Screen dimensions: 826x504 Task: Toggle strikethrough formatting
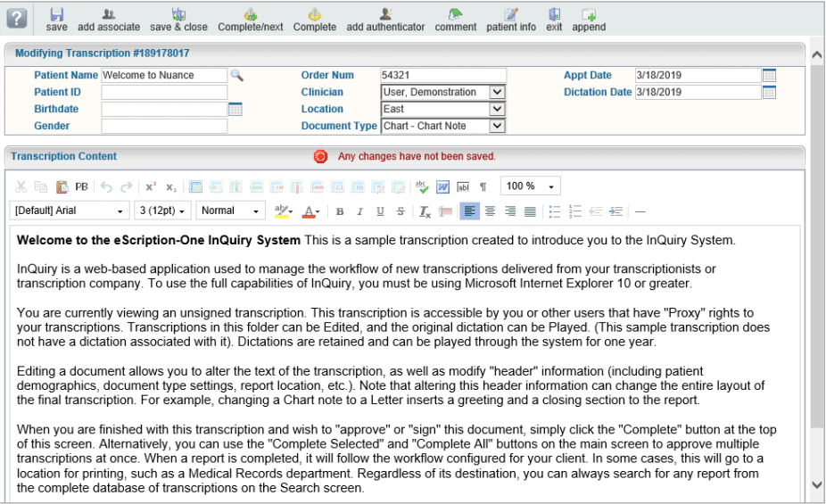[401, 211]
